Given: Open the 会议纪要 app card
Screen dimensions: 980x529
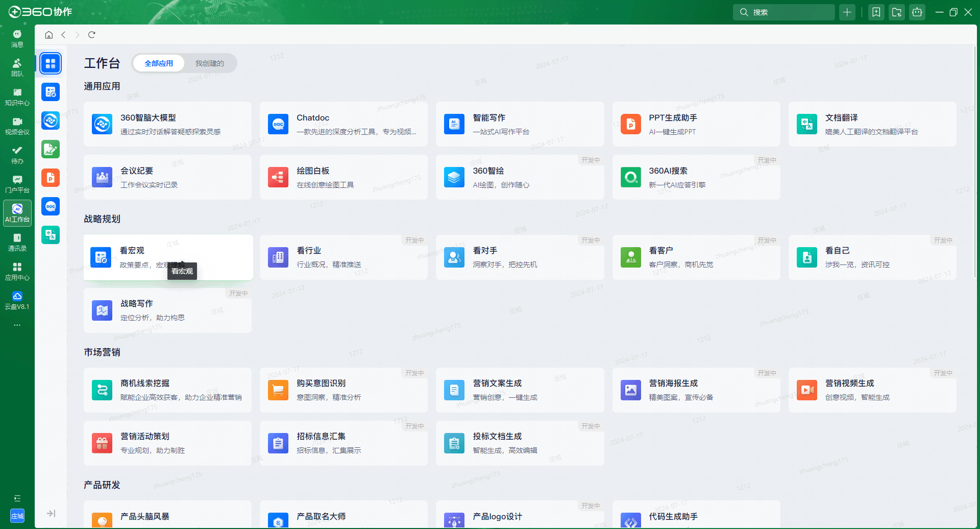Looking at the screenshot, I should coord(167,177).
